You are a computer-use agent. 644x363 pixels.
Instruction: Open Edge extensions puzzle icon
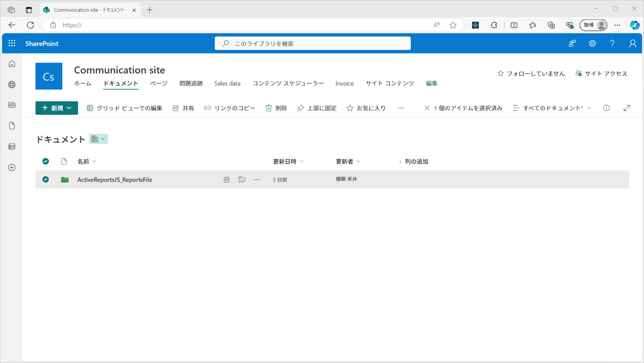click(494, 25)
